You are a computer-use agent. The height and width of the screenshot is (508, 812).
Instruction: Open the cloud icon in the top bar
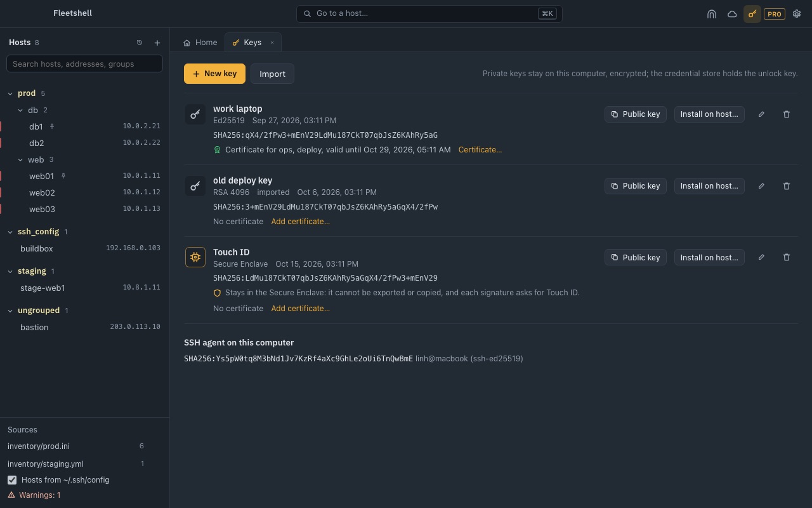tap(732, 14)
